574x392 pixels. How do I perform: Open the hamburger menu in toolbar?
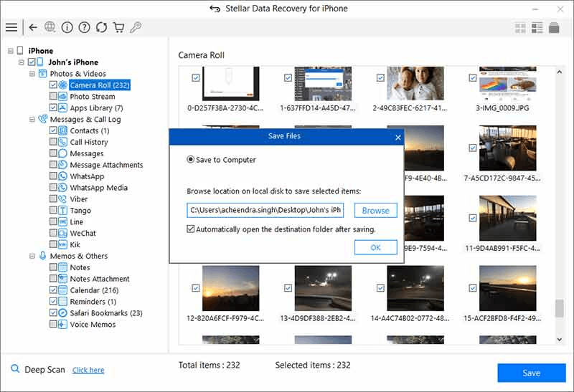[x=11, y=27]
